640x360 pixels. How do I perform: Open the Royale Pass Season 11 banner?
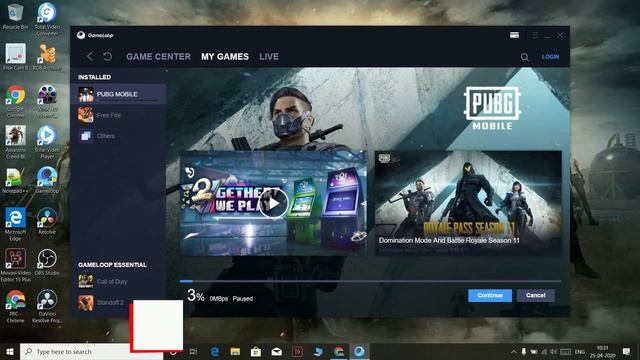[468, 203]
